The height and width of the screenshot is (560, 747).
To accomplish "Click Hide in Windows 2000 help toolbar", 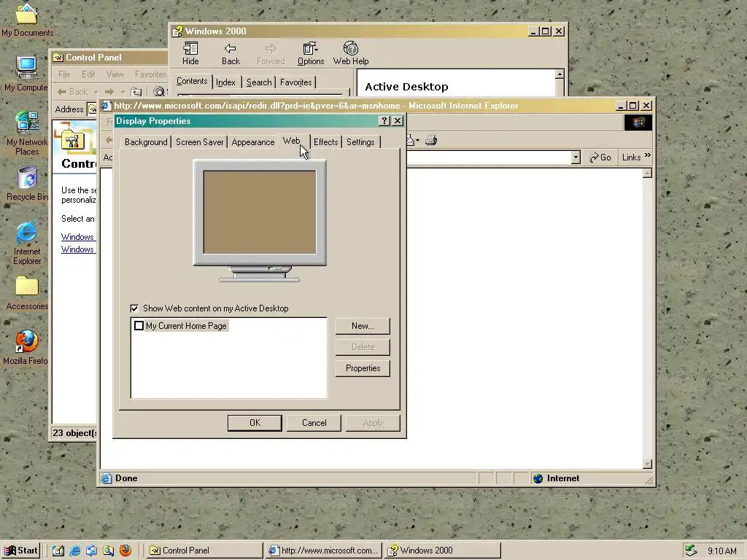I will [x=190, y=53].
